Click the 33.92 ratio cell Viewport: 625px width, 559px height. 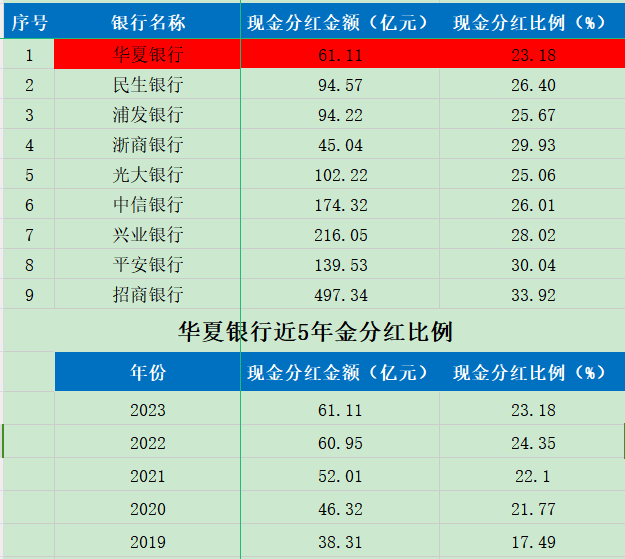532,294
